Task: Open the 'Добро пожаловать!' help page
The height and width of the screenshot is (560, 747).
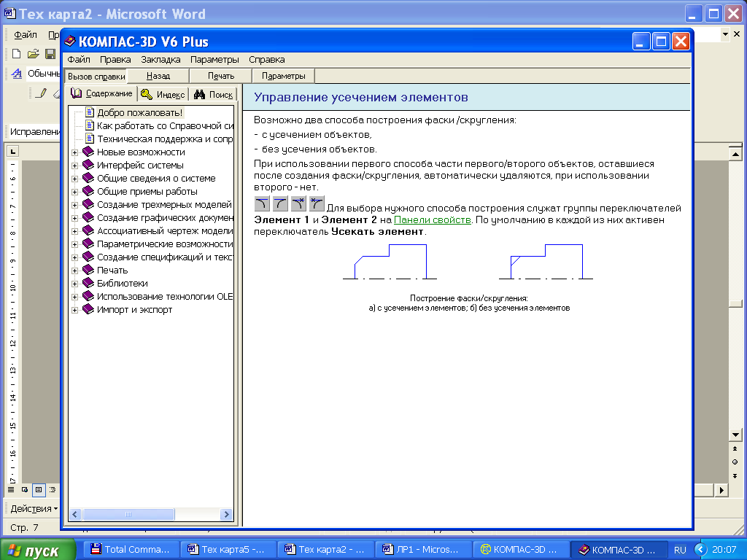Action: 139,113
